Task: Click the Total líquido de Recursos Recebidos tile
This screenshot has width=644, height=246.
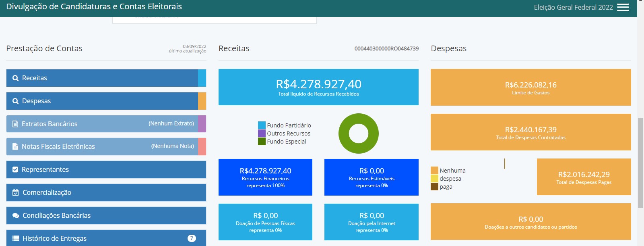Action: click(x=318, y=87)
